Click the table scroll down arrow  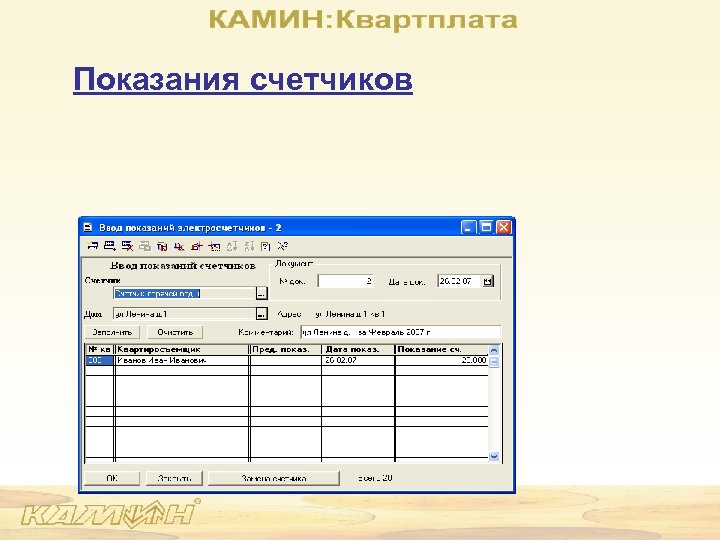(494, 456)
